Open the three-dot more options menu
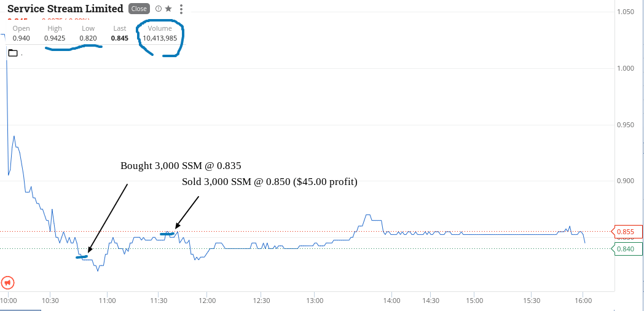The image size is (644, 311). pyautogui.click(x=181, y=9)
